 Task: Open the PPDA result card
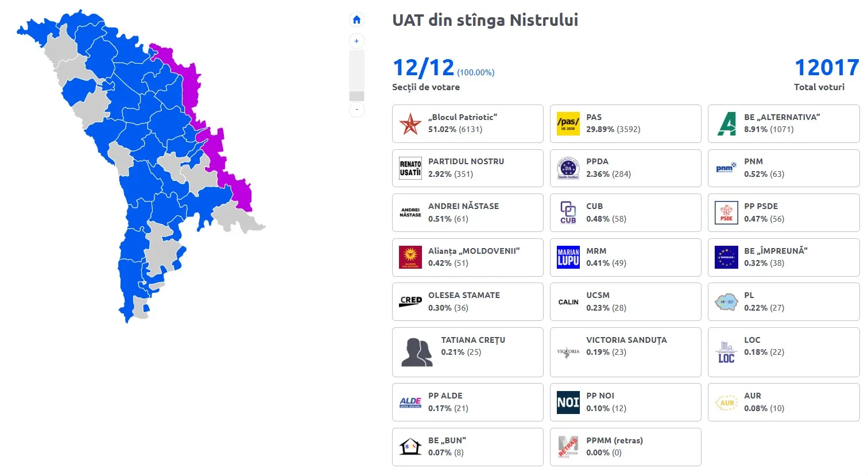click(x=625, y=168)
